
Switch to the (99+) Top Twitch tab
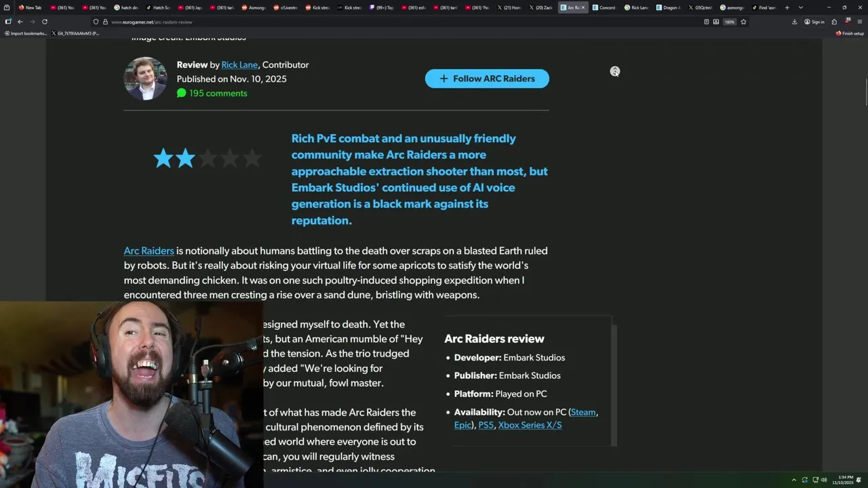(381, 7)
